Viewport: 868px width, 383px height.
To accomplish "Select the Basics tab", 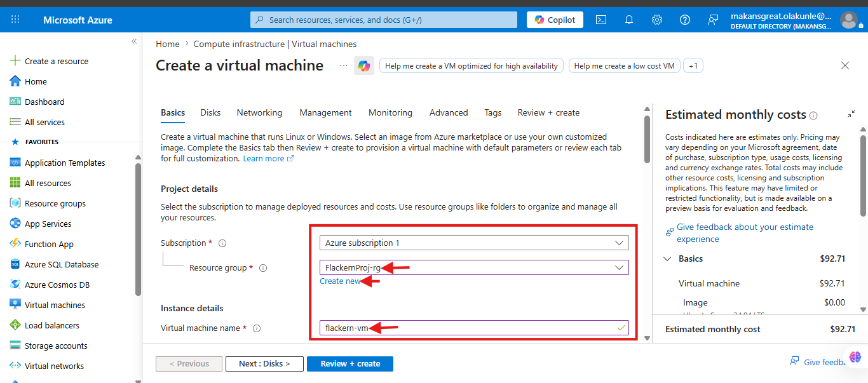I will pos(173,112).
